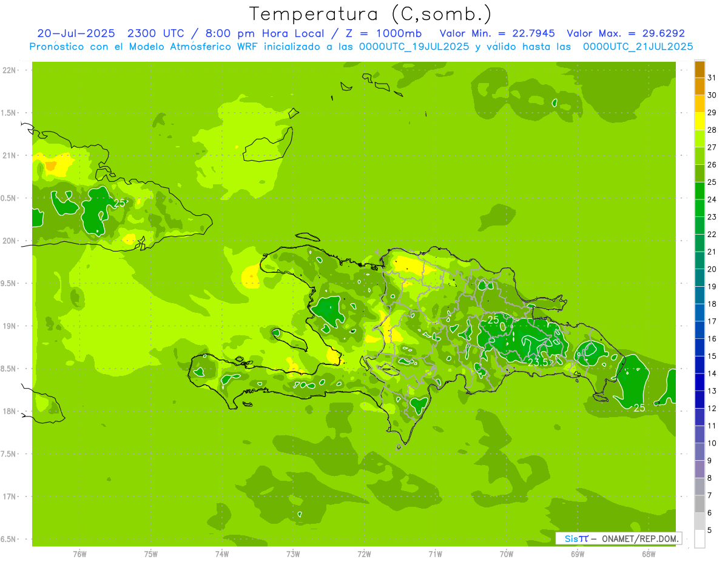Click the '24' value on the color scale
The image size is (728, 562).
point(712,199)
